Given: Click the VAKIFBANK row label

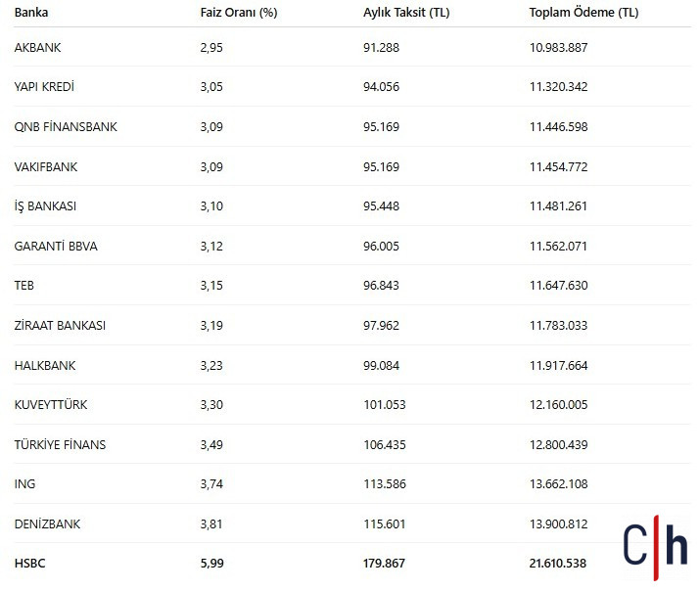Looking at the screenshot, I should pos(46,166).
